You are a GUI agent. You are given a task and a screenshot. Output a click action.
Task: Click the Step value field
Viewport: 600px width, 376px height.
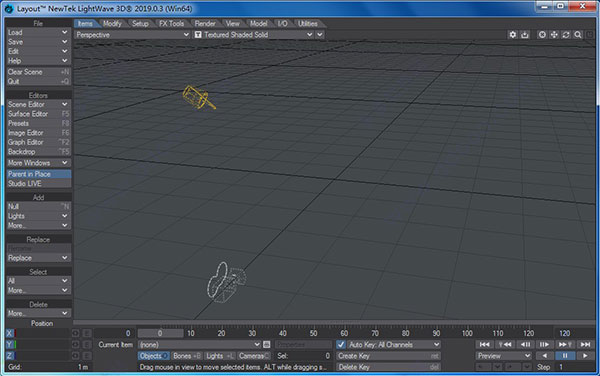[x=576, y=367]
